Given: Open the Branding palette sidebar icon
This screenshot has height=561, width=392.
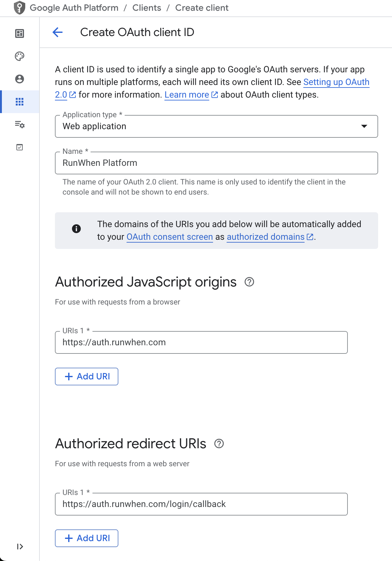Looking at the screenshot, I should pos(20,56).
